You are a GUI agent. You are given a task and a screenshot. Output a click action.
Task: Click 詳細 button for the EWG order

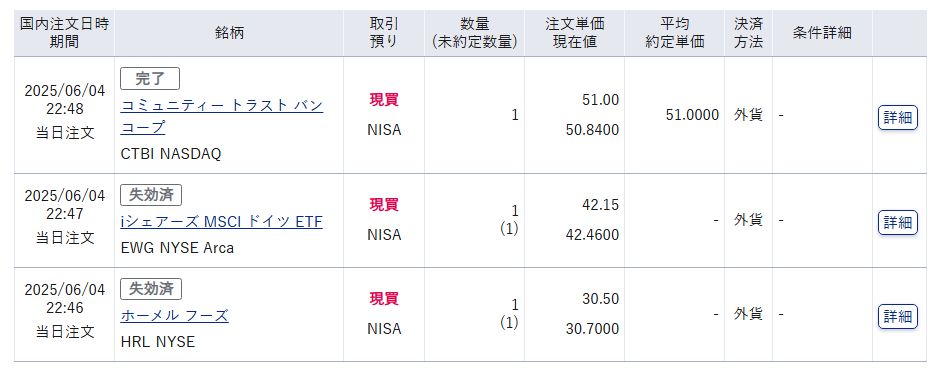click(897, 222)
